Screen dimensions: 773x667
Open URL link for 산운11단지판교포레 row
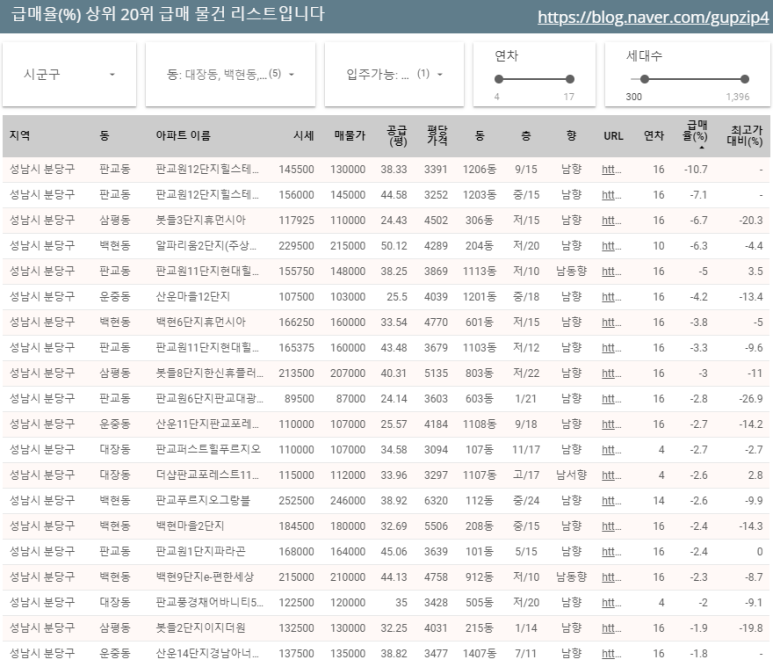pos(611,424)
